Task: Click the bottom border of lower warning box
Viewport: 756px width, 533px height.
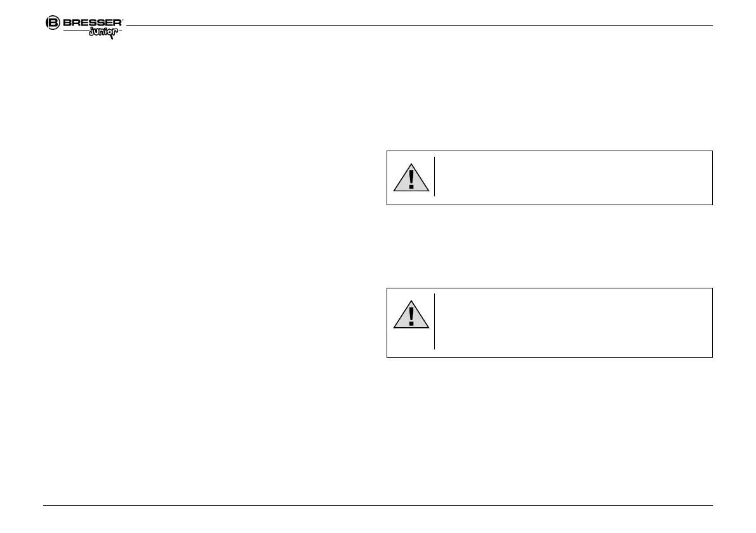Action: [549, 357]
